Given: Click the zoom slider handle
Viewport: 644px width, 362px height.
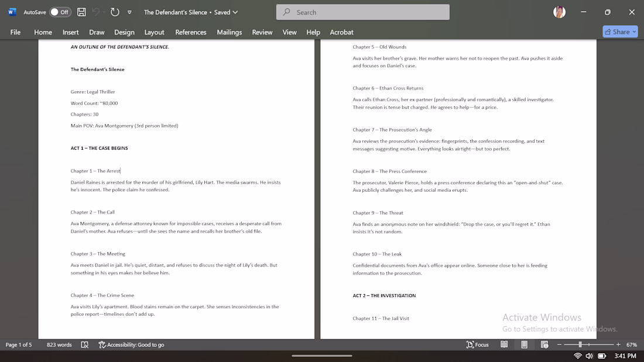Looking at the screenshot, I should pos(580,345).
